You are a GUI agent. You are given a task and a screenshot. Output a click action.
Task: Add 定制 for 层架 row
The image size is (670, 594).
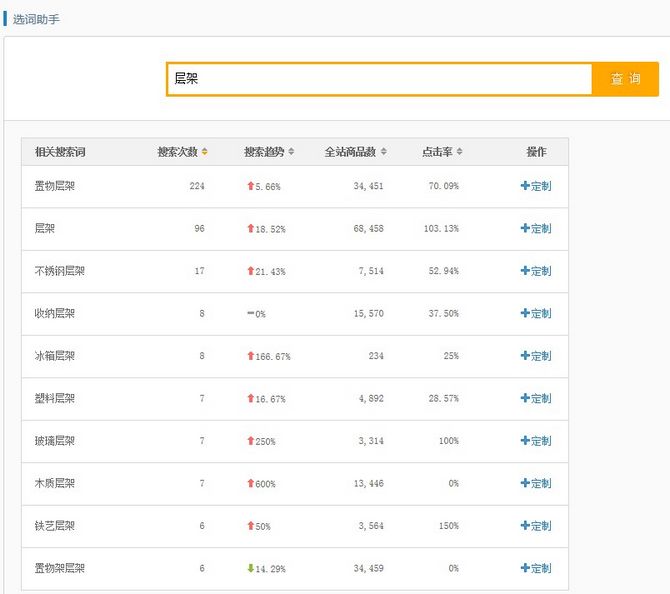point(536,228)
